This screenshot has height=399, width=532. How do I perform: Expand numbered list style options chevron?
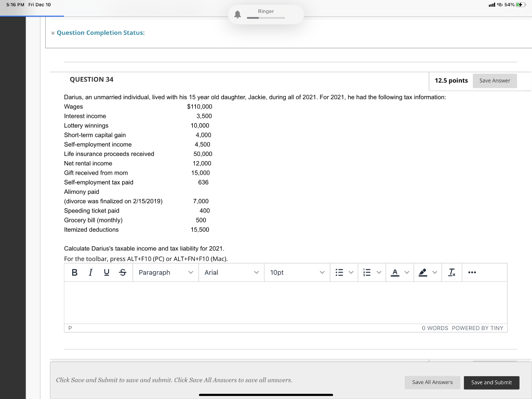pos(379,272)
